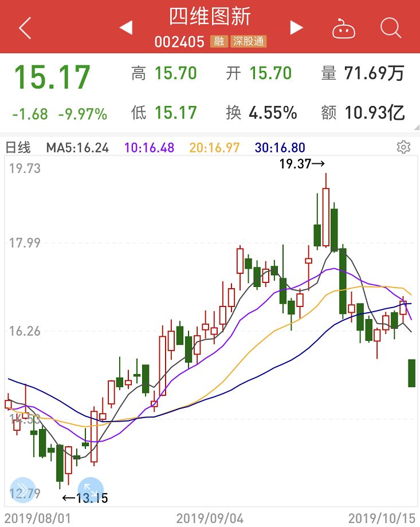Tap the 低 15.17 low value
Screen dimensions: 420x527
(164, 113)
